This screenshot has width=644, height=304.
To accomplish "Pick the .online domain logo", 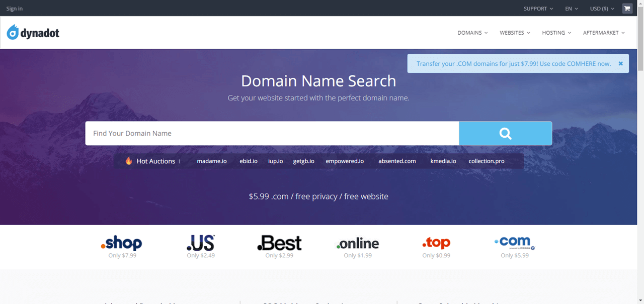I will point(358,244).
